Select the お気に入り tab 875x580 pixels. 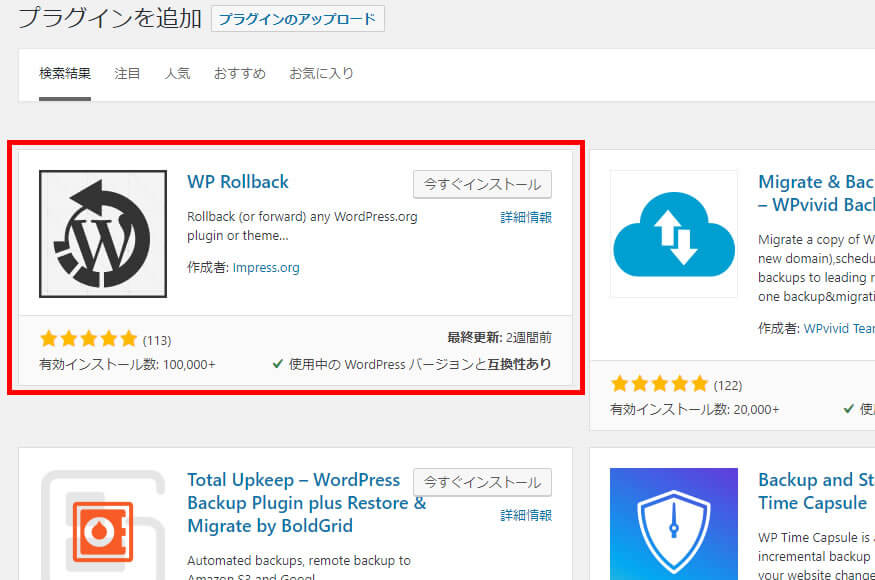(x=320, y=73)
